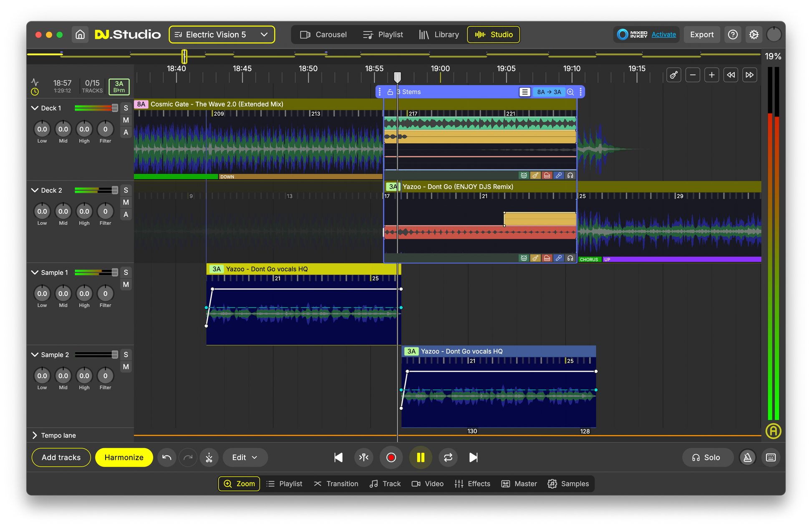Mute the drums stem on Cosmic Gate track
This screenshot has width=812, height=527.
524,175
